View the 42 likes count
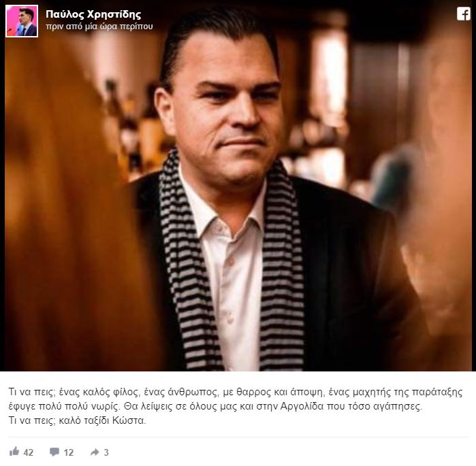476x466 pixels. 28,452
